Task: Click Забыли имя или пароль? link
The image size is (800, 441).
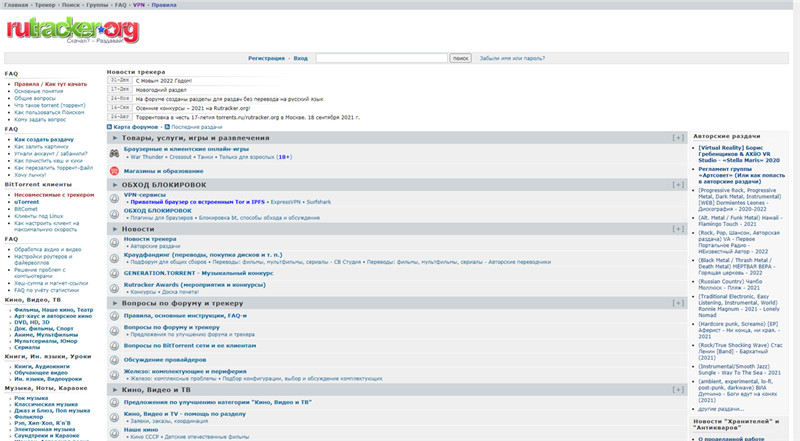Action: click(x=512, y=58)
